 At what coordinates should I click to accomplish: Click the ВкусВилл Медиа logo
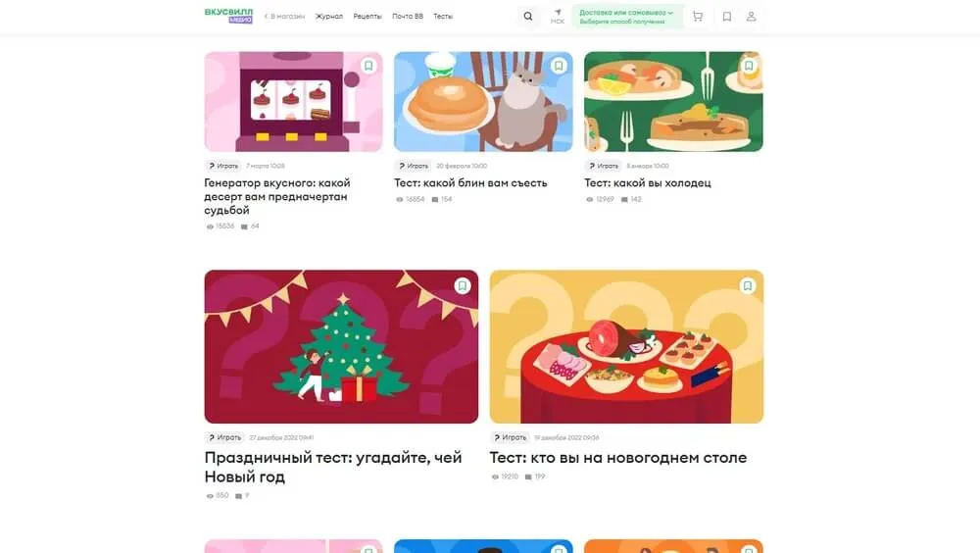(228, 16)
